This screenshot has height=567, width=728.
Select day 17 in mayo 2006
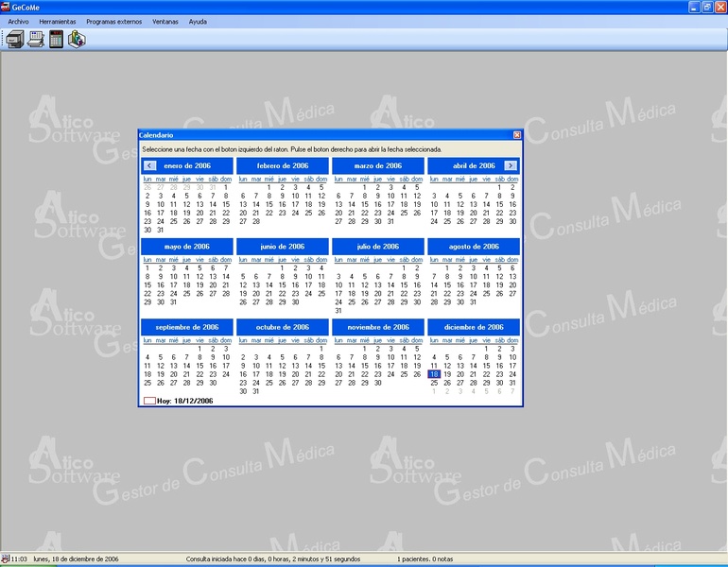point(174,284)
